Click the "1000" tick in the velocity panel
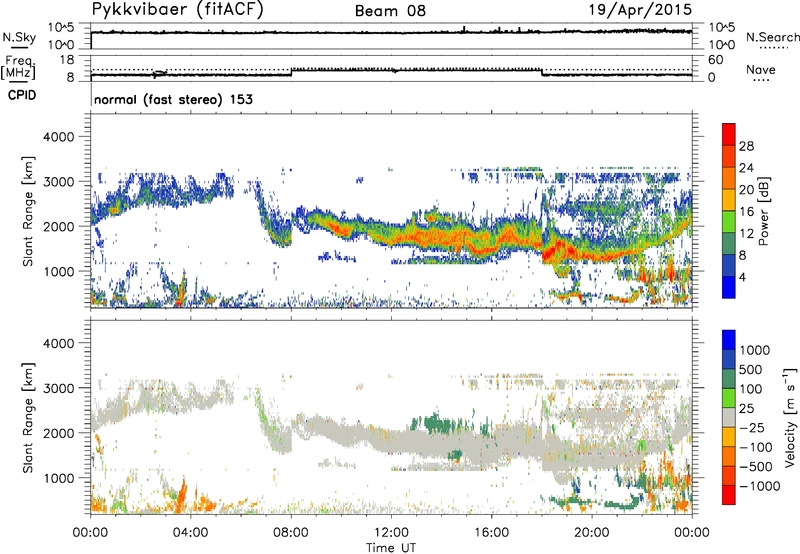This screenshot has width=800, height=554. coord(59,478)
